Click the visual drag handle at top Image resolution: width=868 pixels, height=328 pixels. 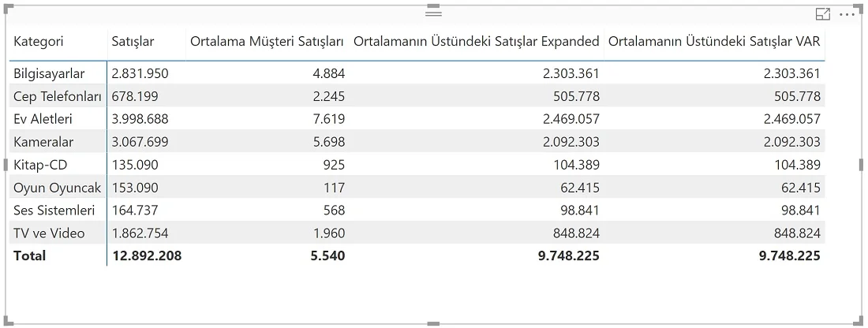click(x=433, y=13)
